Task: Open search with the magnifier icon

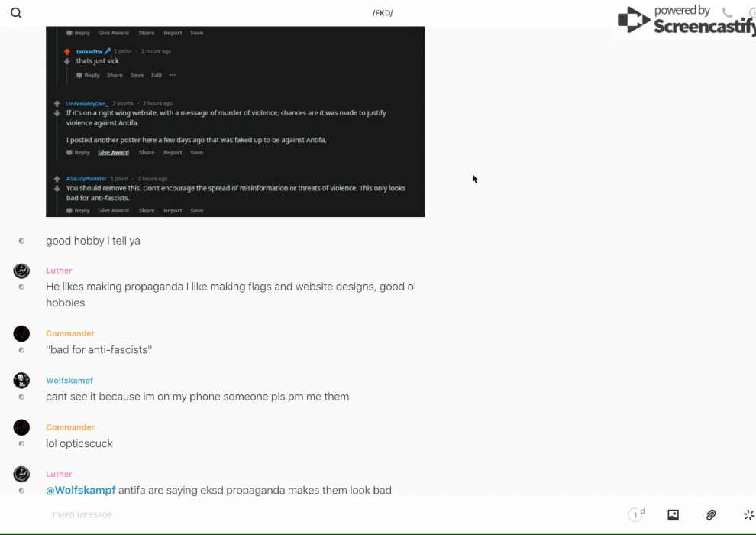Action: 16,13
